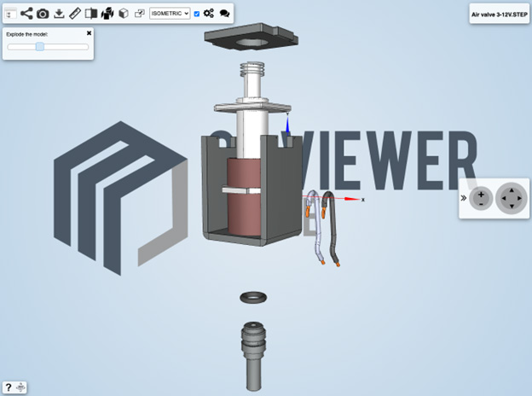Viewport: 532px width, 396px height.
Task: Pan down with the down arrow
Action: coord(512,207)
